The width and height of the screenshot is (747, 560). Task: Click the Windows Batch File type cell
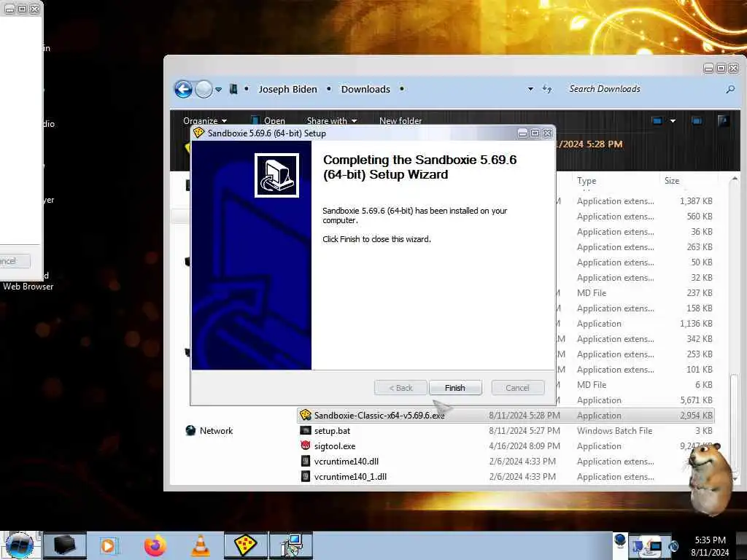[x=614, y=430]
